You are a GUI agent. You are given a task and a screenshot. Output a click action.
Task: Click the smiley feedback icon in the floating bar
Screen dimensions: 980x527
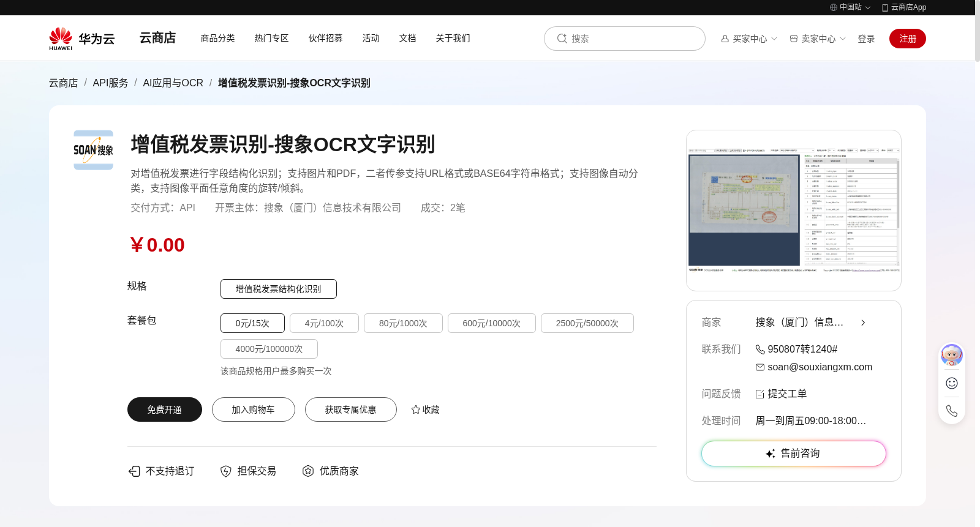(952, 383)
